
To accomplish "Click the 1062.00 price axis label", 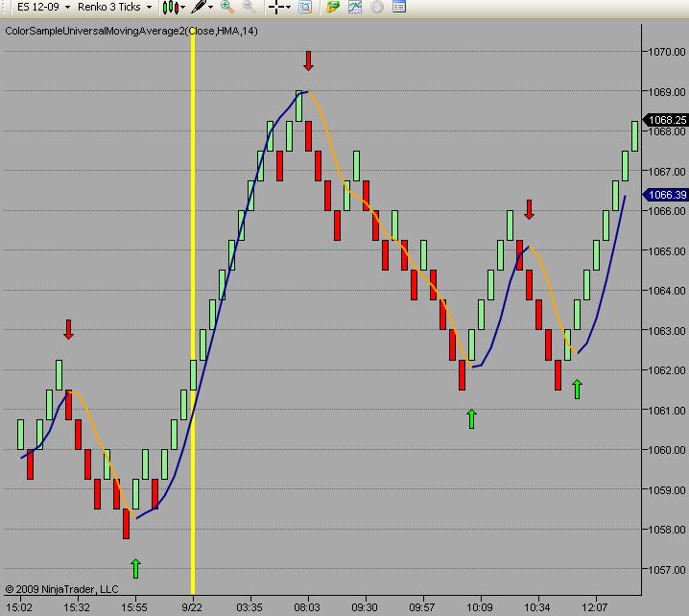I will pos(667,370).
